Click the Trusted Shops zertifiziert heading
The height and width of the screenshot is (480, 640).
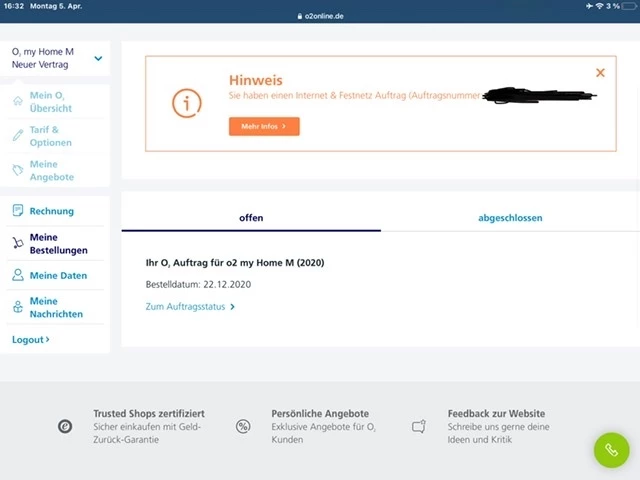pos(149,413)
